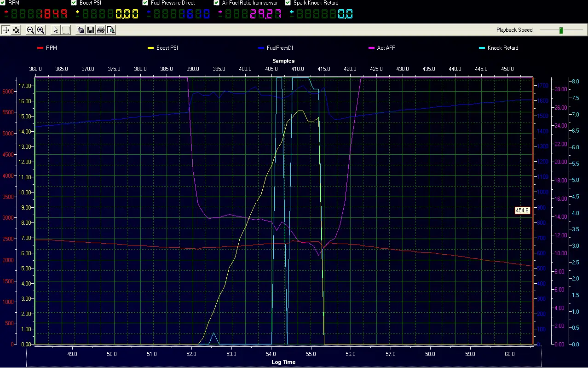Disable the Fuel Pressure Direct checkbox
588x368 pixels.
[x=145, y=3]
